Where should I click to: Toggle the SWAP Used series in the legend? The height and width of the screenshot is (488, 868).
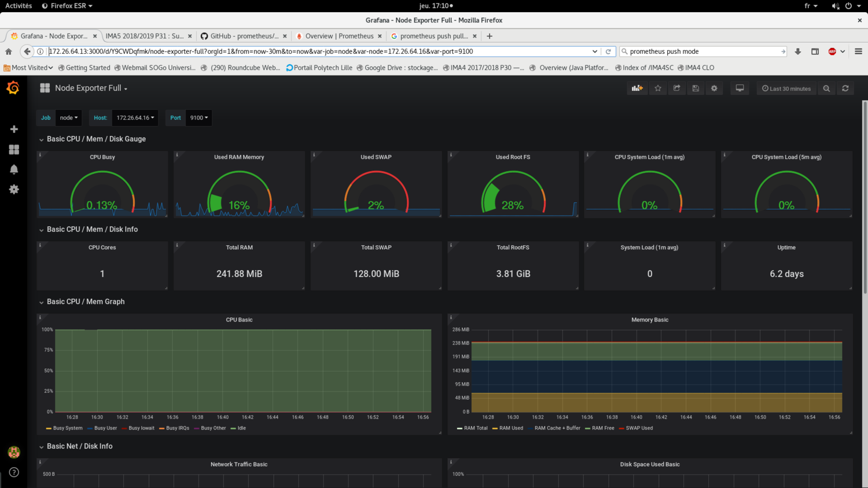tap(639, 428)
